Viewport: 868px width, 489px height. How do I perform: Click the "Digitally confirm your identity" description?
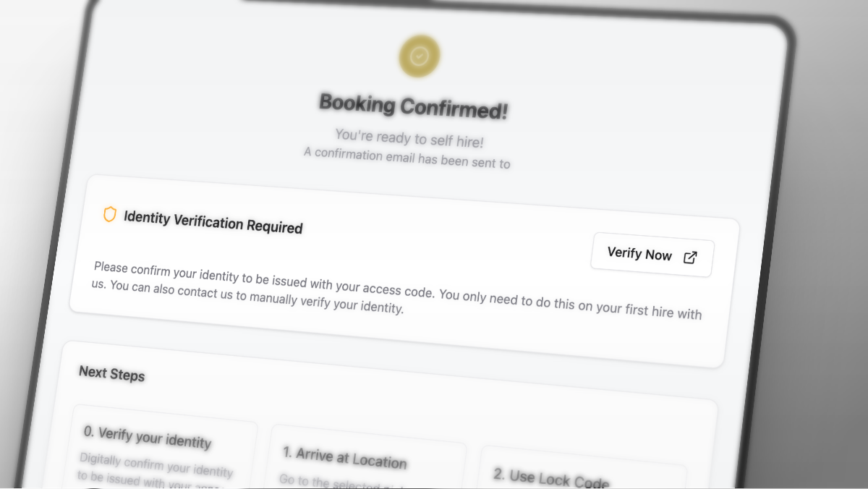click(156, 464)
